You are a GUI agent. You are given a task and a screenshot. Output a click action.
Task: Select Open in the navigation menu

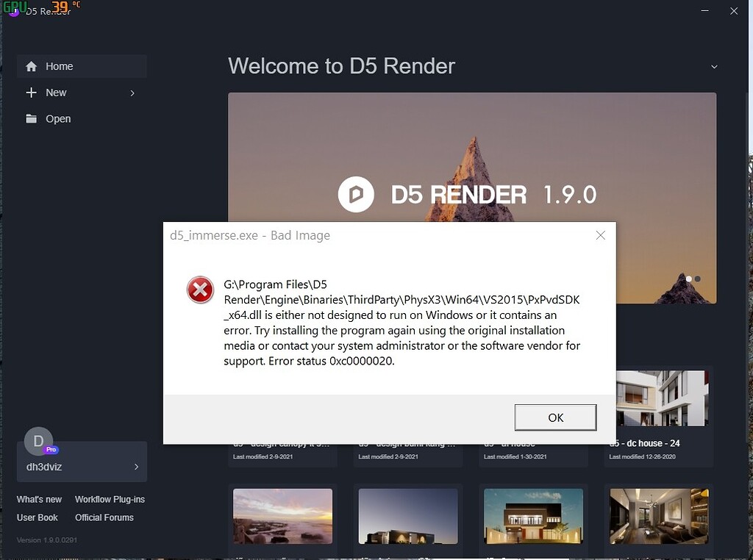(x=58, y=118)
